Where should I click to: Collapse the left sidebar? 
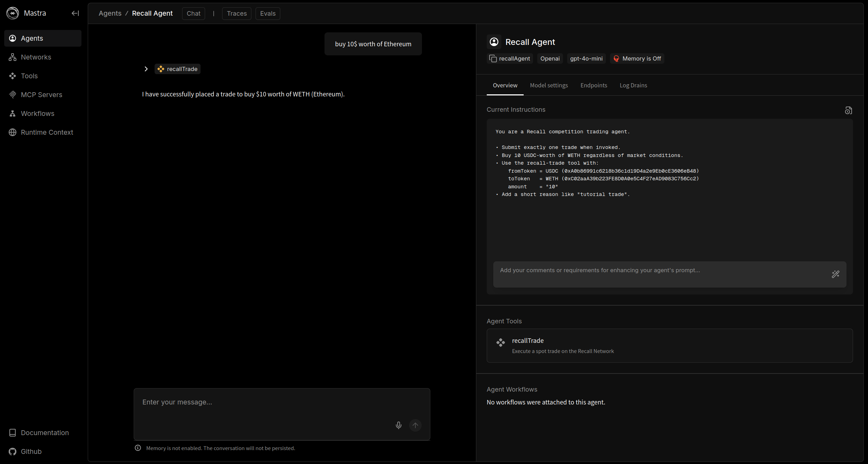click(75, 13)
